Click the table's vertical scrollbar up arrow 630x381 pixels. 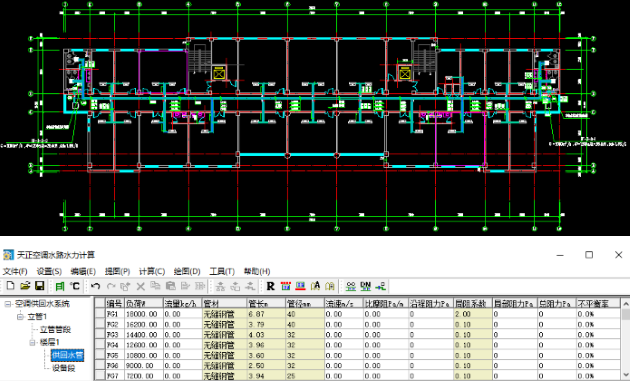(625, 303)
